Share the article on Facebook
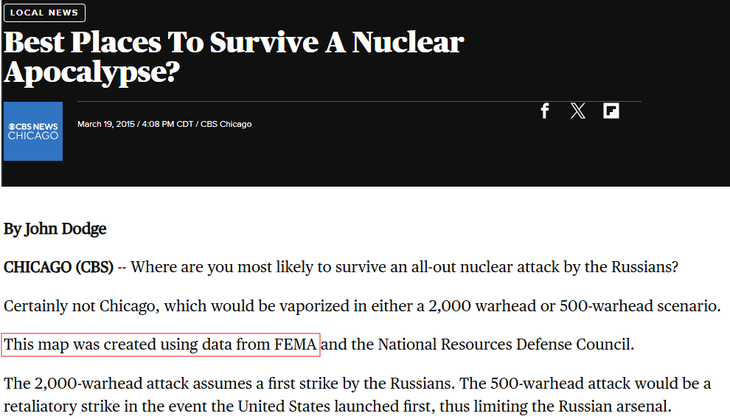 [x=544, y=111]
